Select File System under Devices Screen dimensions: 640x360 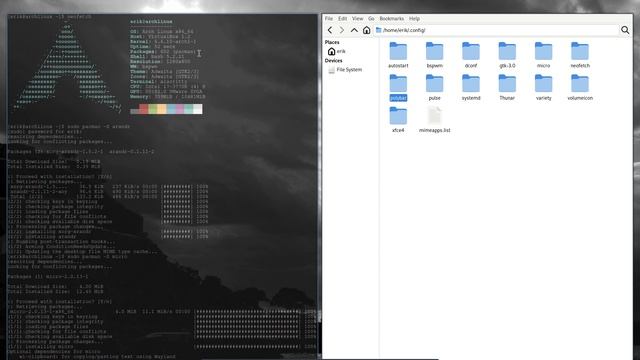pyautogui.click(x=345, y=70)
